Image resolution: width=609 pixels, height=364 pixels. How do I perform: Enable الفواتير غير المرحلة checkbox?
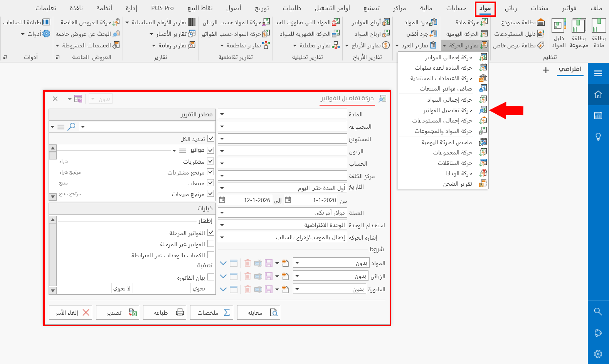pos(210,244)
